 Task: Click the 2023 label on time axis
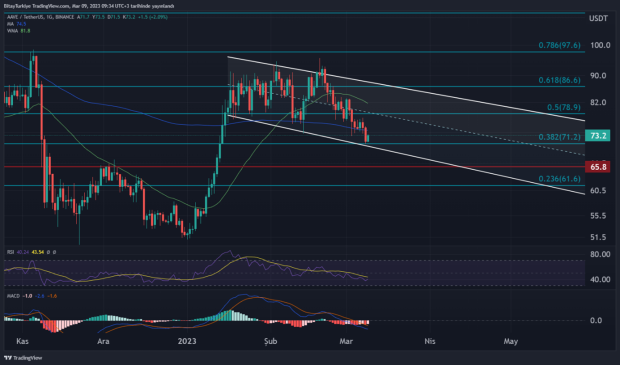point(187,341)
